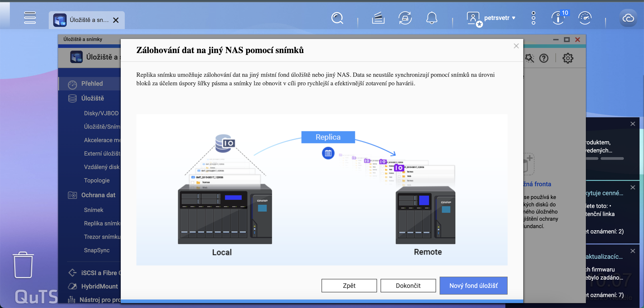The height and width of the screenshot is (308, 644).
Task: Click the background tasks sync icon
Action: 405,18
